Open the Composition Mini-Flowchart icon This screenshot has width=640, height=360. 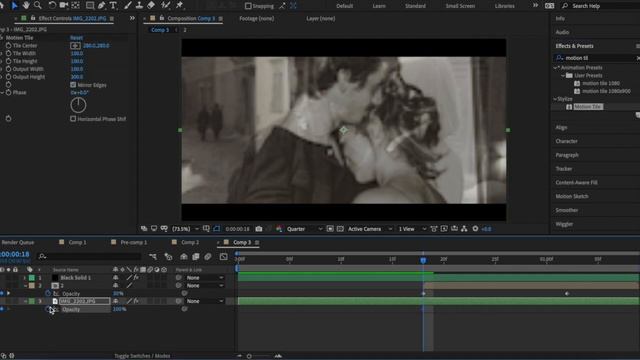[x=153, y=257]
